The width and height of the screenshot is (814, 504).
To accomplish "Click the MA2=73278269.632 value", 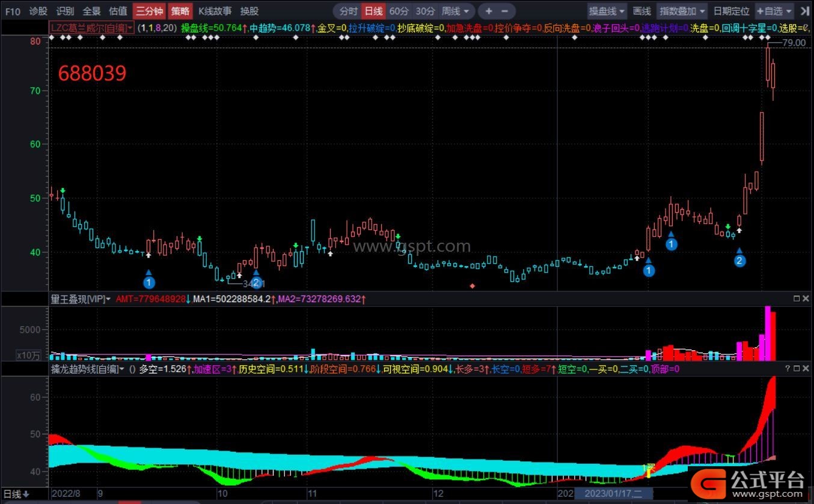I will pyautogui.click(x=321, y=299).
